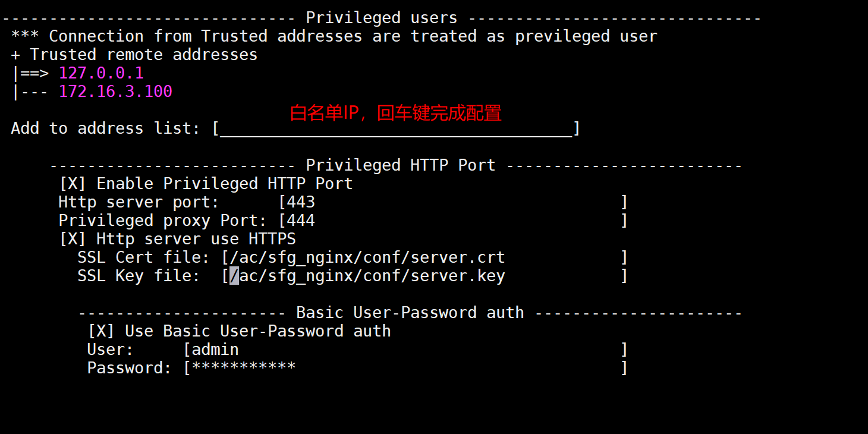Toggle the Http server use HTTPS checkbox
The image size is (868, 434).
73,239
